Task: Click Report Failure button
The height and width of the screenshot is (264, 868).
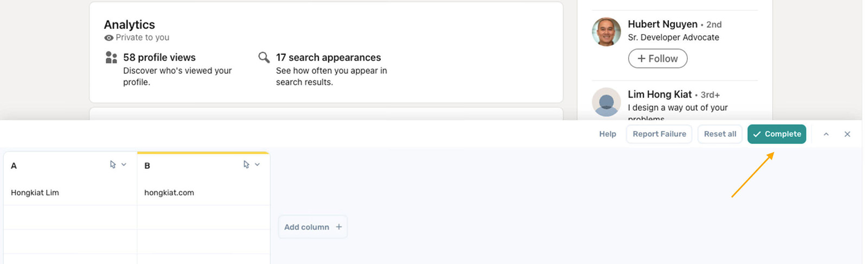Action: 659,134
